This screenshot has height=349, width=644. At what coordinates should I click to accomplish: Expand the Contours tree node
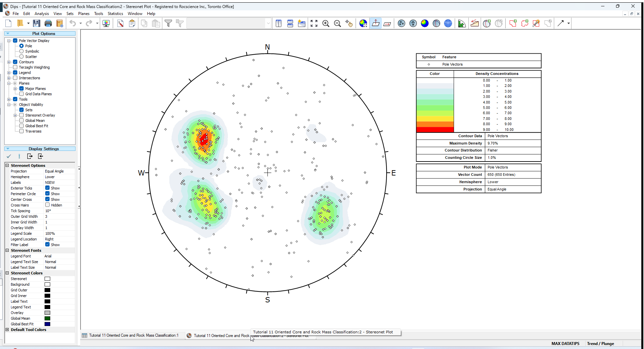pos(9,62)
